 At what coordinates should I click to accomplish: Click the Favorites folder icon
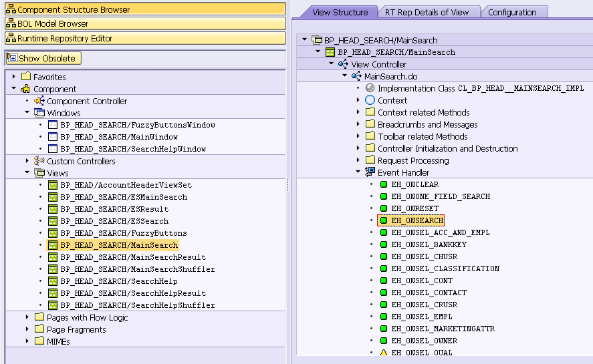[26, 76]
